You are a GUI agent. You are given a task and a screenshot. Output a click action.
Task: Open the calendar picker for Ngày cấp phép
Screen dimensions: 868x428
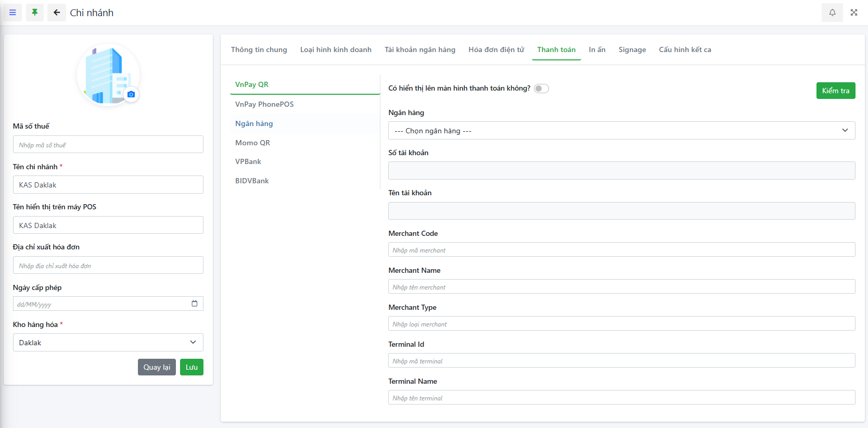tap(195, 304)
